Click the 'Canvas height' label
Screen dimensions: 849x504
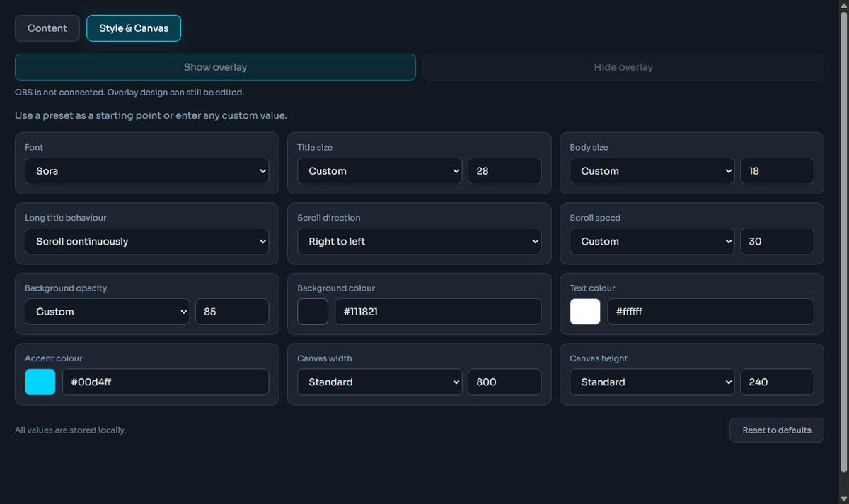point(599,358)
